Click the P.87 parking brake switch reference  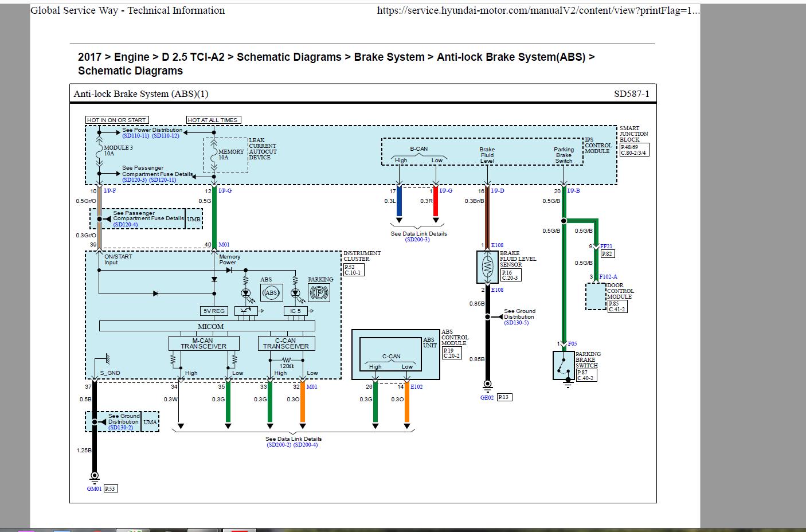(x=582, y=373)
